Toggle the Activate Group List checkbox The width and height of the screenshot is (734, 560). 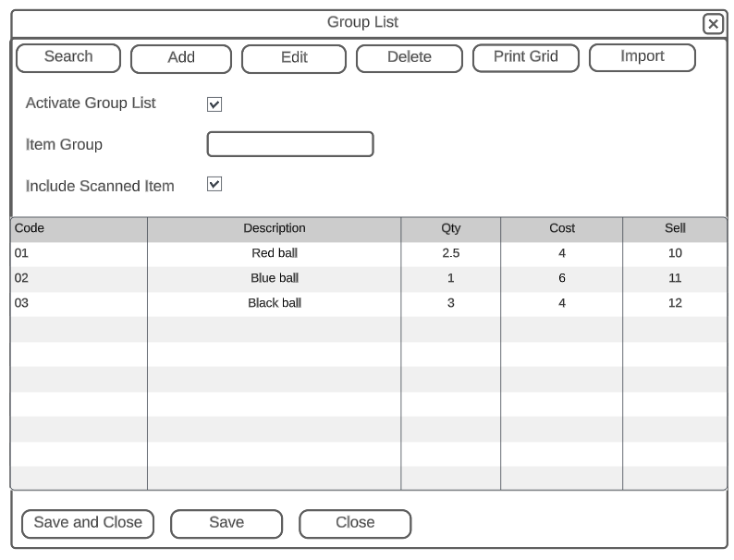point(214,104)
